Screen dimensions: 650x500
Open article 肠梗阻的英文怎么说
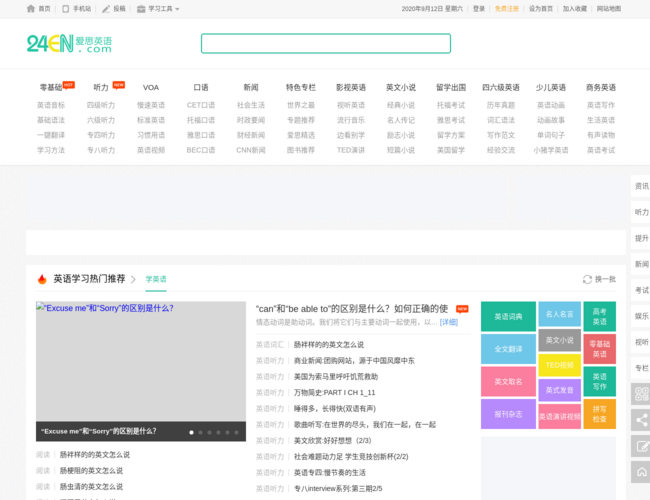pyautogui.click(x=91, y=471)
